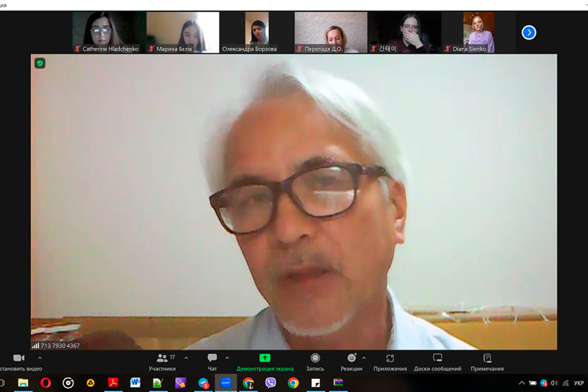Open Microsoft Word from taskbar
Viewport: 588px width, 392px height.
135,383
